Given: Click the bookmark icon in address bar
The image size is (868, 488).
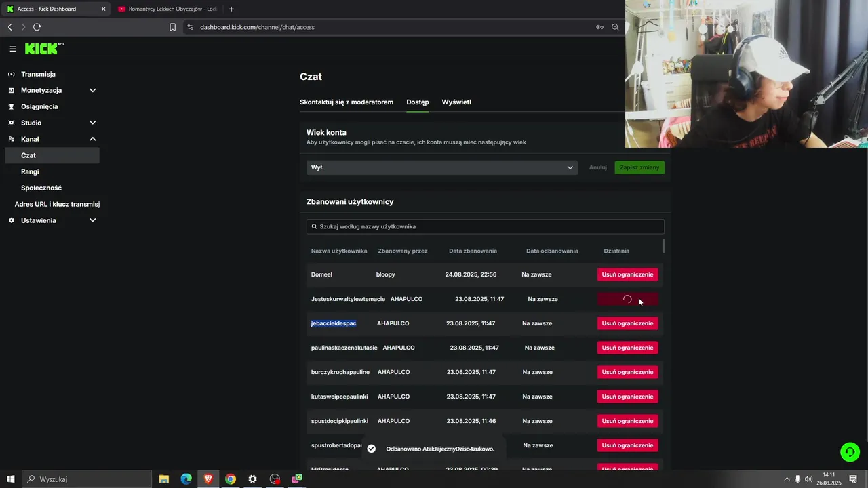Looking at the screenshot, I should [x=172, y=27].
